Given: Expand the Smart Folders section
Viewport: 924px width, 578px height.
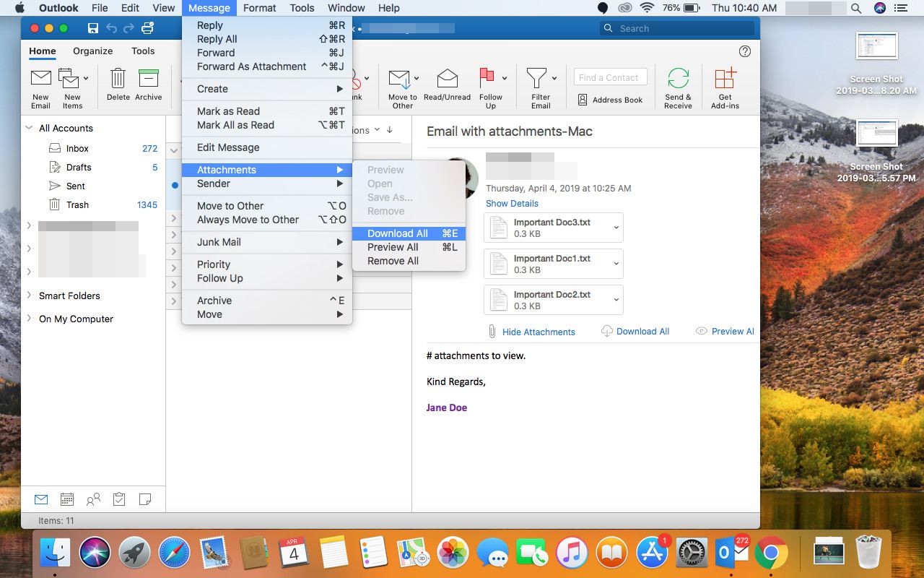Looking at the screenshot, I should [x=30, y=296].
